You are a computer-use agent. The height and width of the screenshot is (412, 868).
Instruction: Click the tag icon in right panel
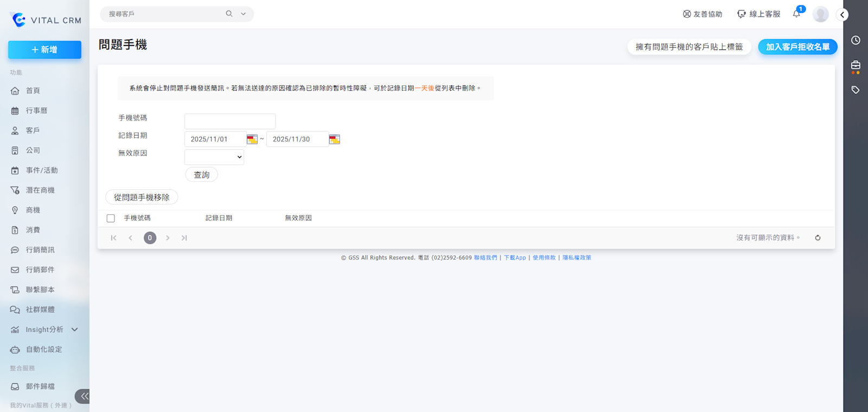(856, 90)
